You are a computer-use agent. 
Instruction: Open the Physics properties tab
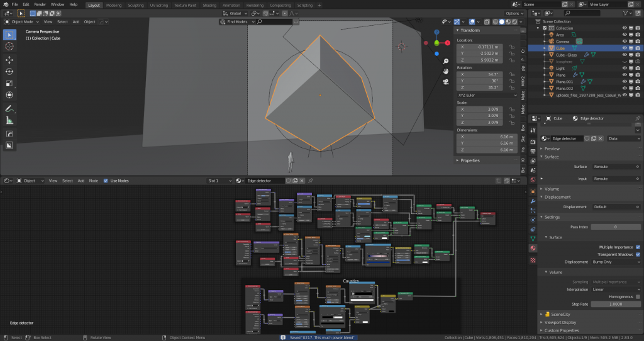tap(533, 220)
